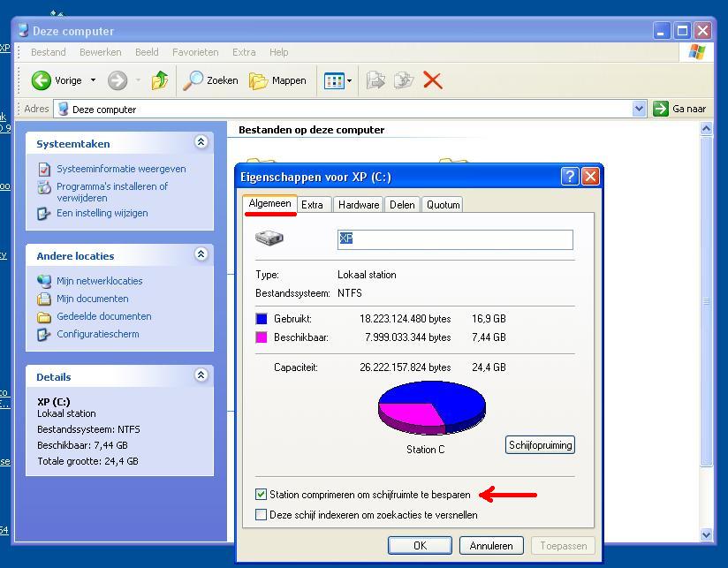
Task: Collapse the Details panel
Action: click(x=201, y=375)
